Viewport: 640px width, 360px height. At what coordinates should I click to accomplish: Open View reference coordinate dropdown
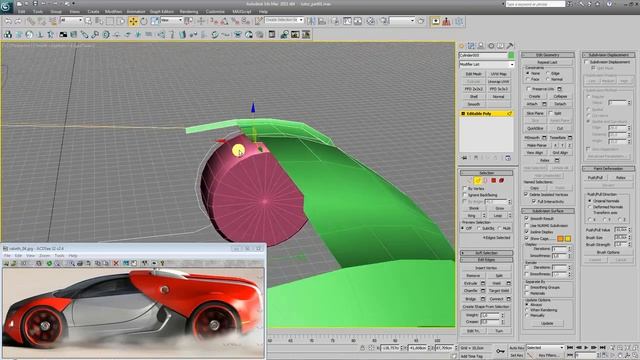(171, 20)
